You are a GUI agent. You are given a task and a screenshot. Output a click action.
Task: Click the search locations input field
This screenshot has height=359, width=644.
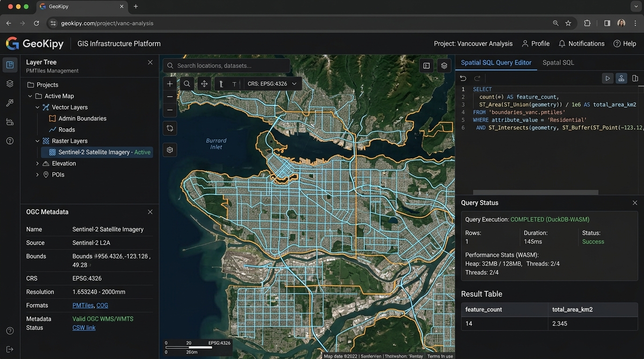tap(227, 66)
